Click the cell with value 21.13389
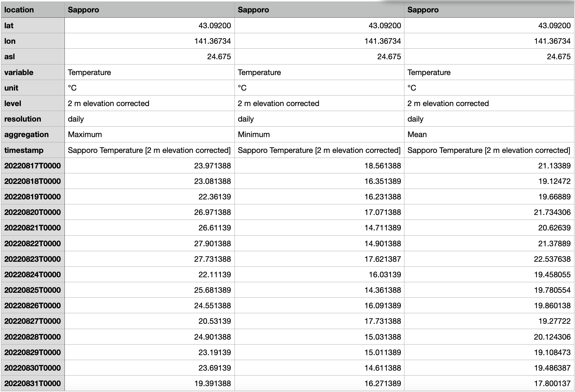This screenshot has width=575, height=392. tap(489, 166)
